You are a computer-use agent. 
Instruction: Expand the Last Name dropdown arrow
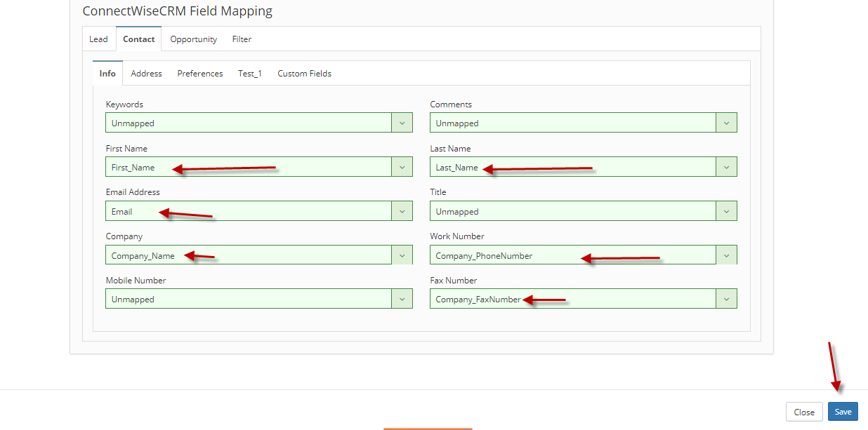coord(727,167)
